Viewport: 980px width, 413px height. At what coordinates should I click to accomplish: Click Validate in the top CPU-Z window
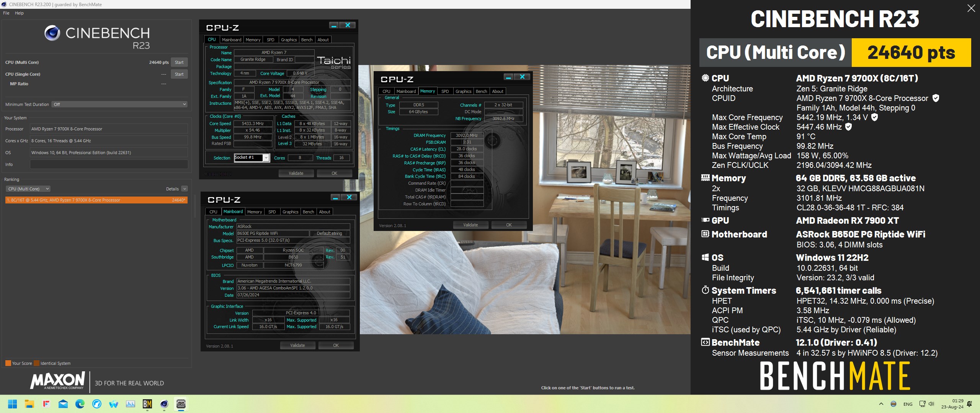[x=296, y=173]
